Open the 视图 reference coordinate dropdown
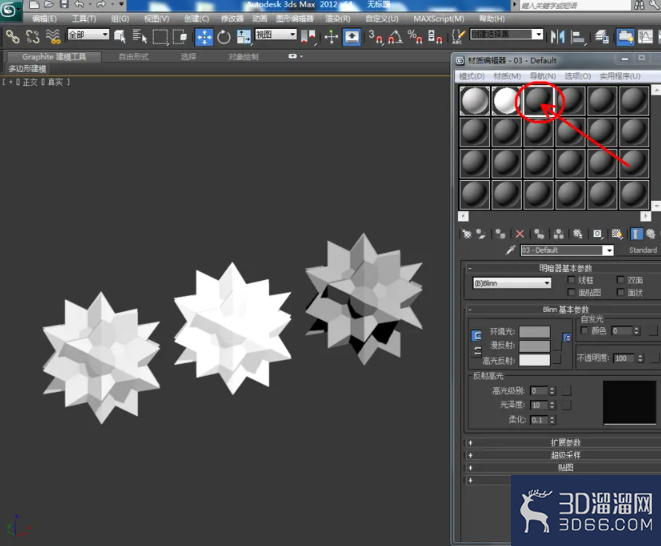This screenshot has height=546, width=661. pos(276,35)
